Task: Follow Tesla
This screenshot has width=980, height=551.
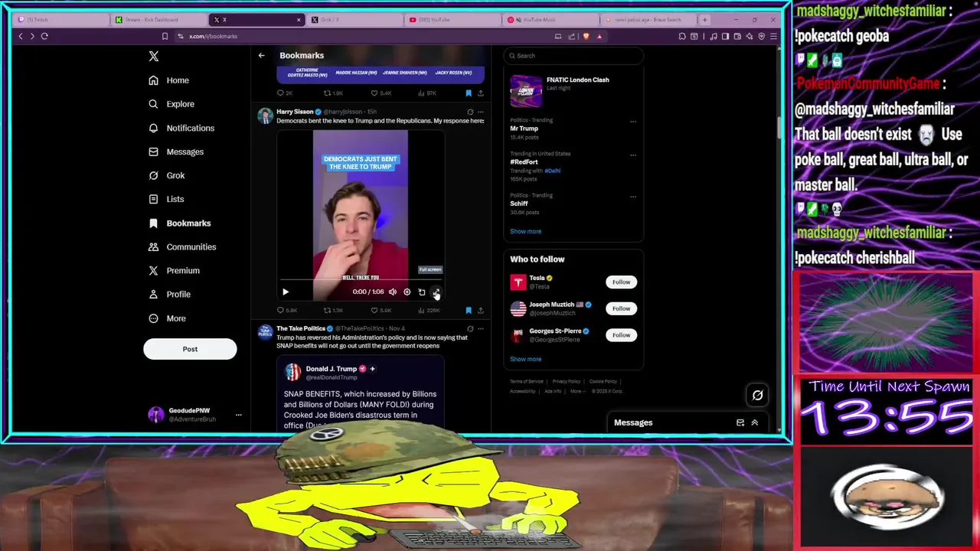Action: click(621, 282)
